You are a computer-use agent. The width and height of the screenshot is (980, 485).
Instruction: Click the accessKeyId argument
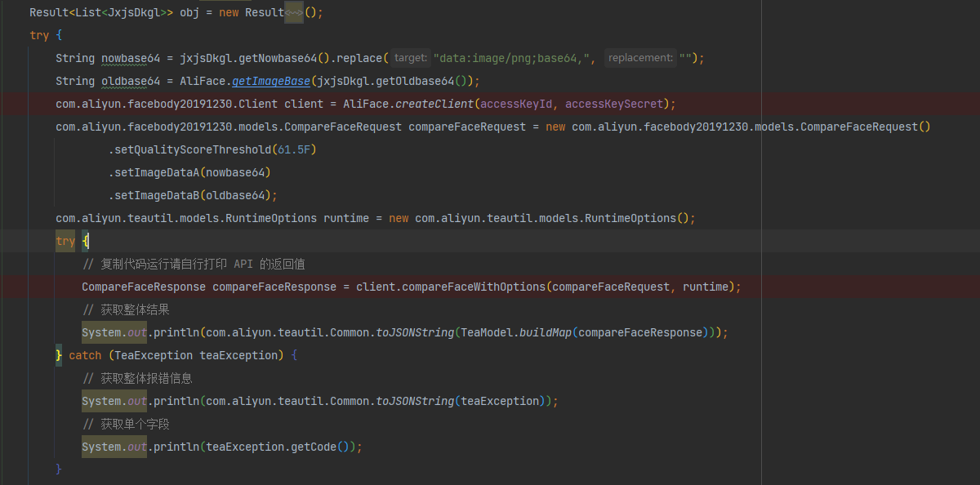tap(516, 104)
